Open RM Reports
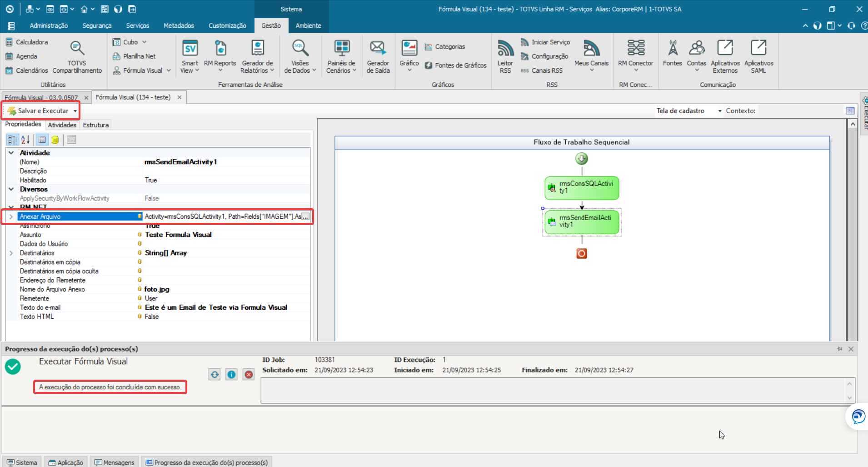868x467 pixels. coord(220,56)
